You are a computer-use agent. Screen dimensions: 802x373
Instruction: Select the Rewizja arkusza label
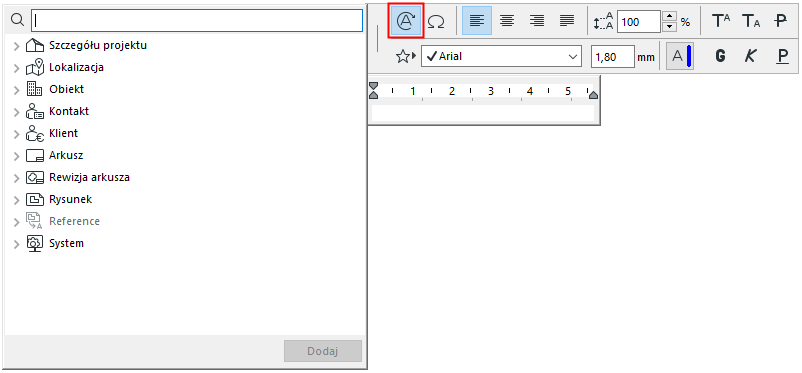(90, 178)
